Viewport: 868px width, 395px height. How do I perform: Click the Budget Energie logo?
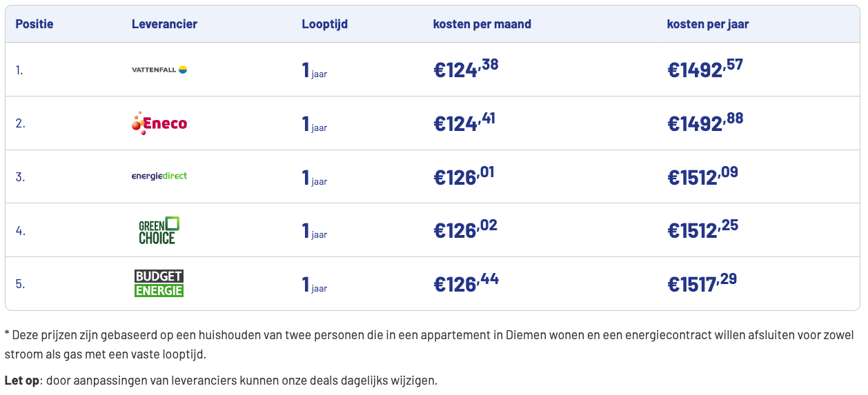tap(159, 283)
